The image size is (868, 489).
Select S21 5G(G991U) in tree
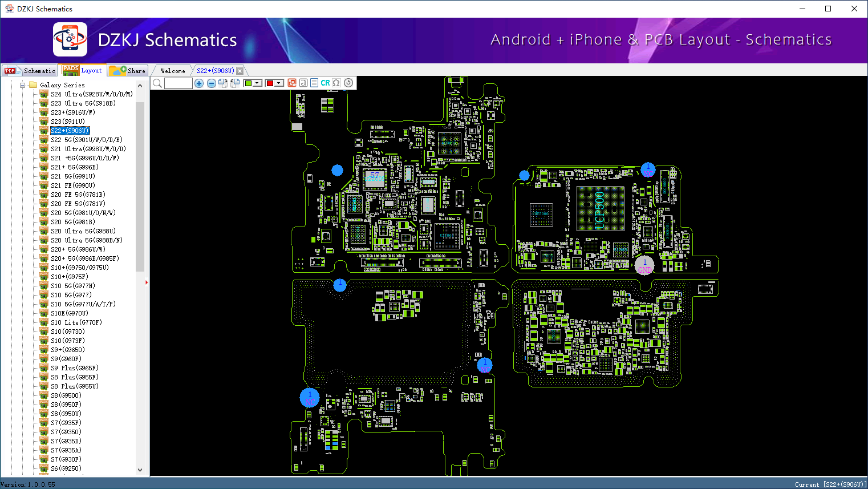73,176
